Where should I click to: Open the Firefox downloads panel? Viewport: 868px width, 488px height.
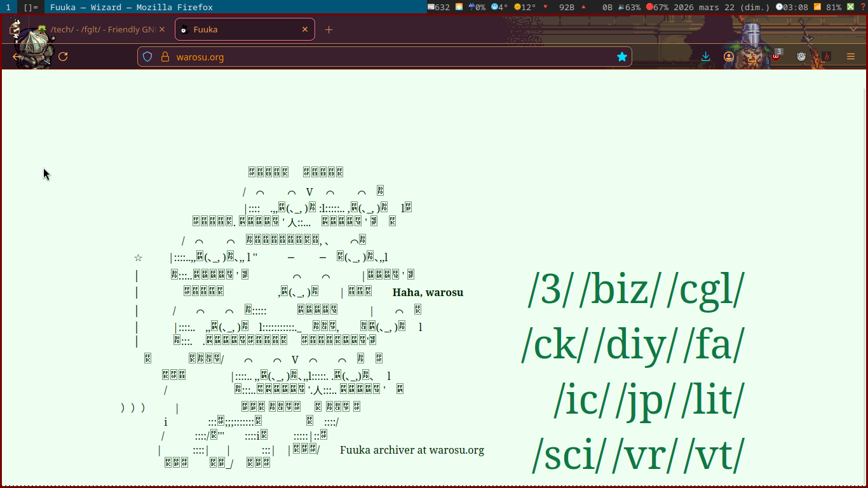point(705,57)
